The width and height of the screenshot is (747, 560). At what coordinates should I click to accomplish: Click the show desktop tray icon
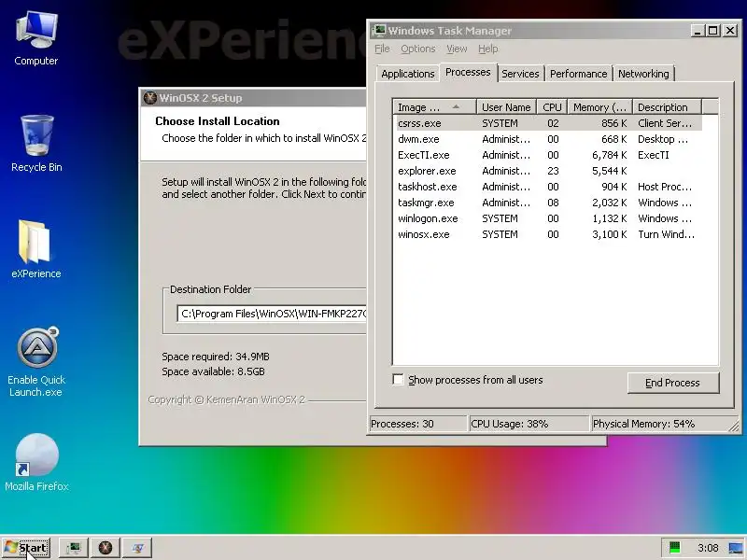[736, 548]
